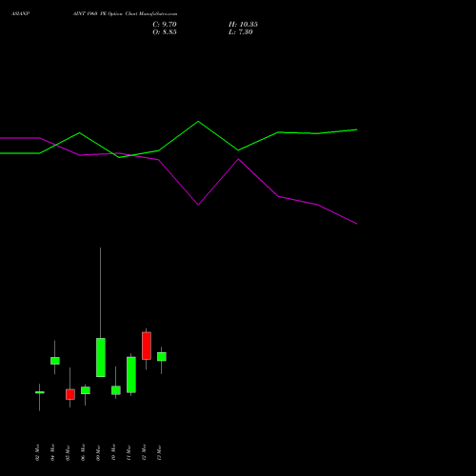Image resolution: width=476 pixels, height=476 pixels.
Task: Select the green candlestick for 11 Mar
Action: [131, 375]
